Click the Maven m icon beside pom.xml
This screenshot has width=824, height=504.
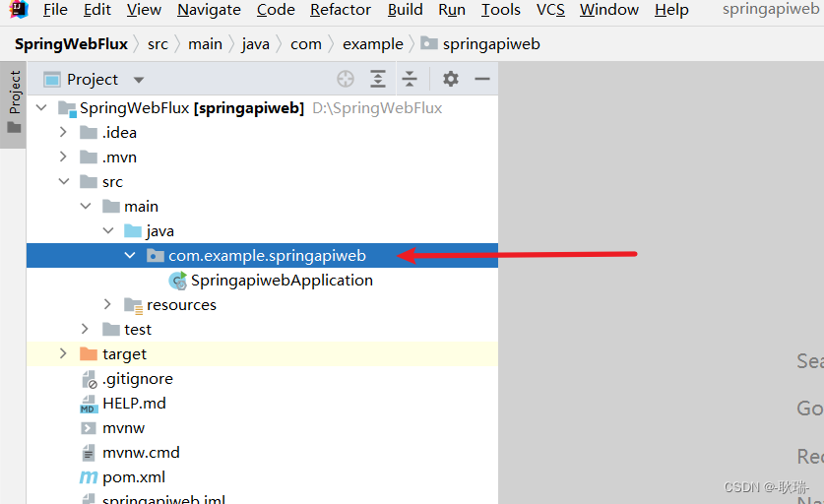(89, 477)
